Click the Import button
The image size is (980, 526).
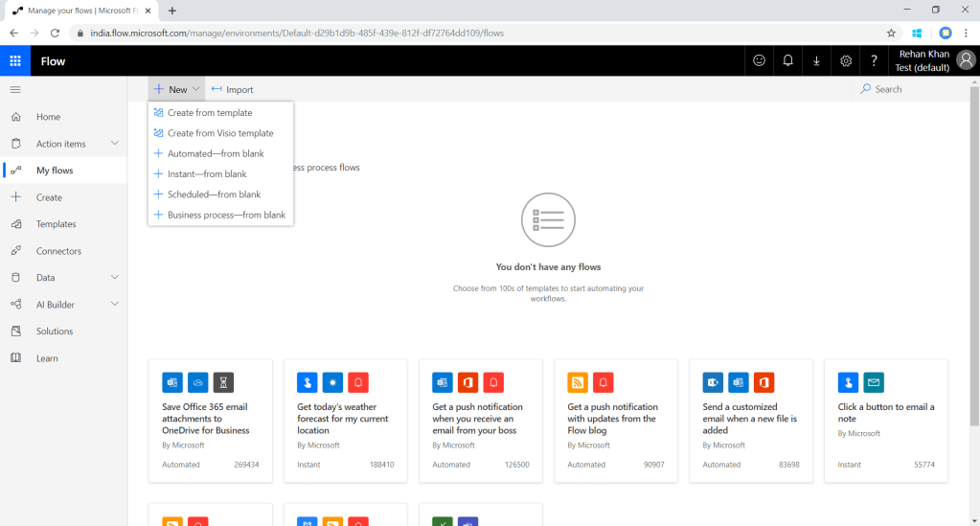(x=233, y=89)
